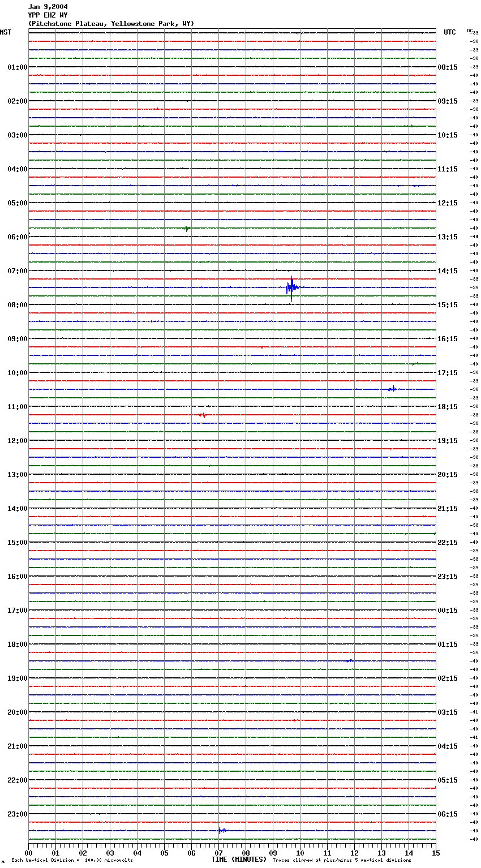The height and width of the screenshot is (868, 481).
Task: Click the "TIME (MINUTES)" axis title
Action: (239, 860)
